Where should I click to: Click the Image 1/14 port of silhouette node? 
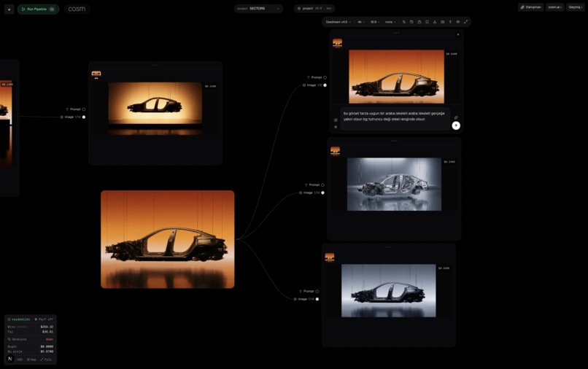point(84,117)
